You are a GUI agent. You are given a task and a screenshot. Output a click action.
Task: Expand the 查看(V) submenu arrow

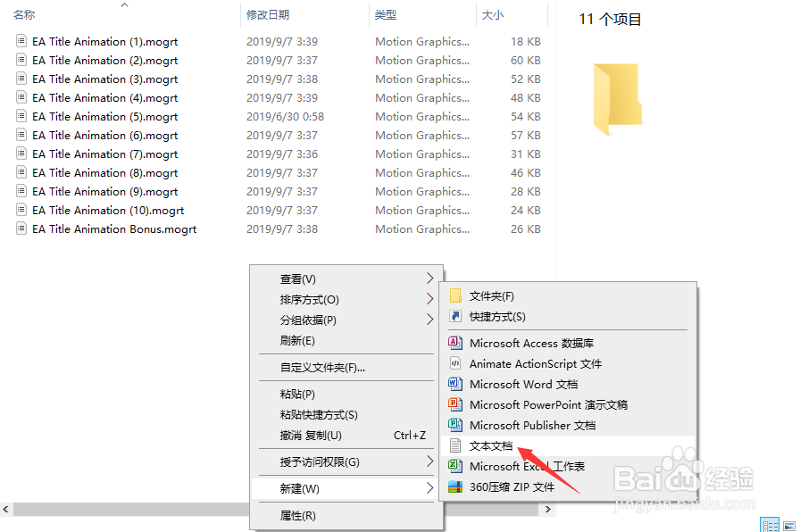pyautogui.click(x=429, y=278)
